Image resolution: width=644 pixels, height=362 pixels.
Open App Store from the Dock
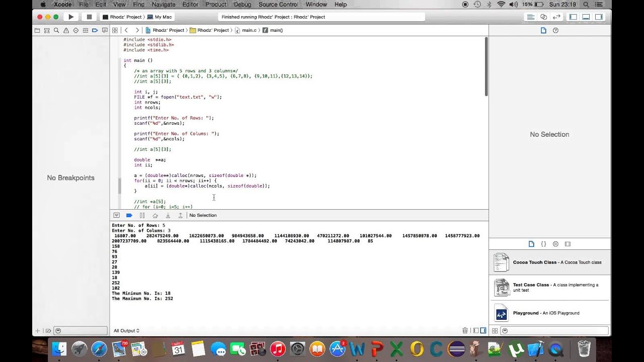click(x=337, y=348)
